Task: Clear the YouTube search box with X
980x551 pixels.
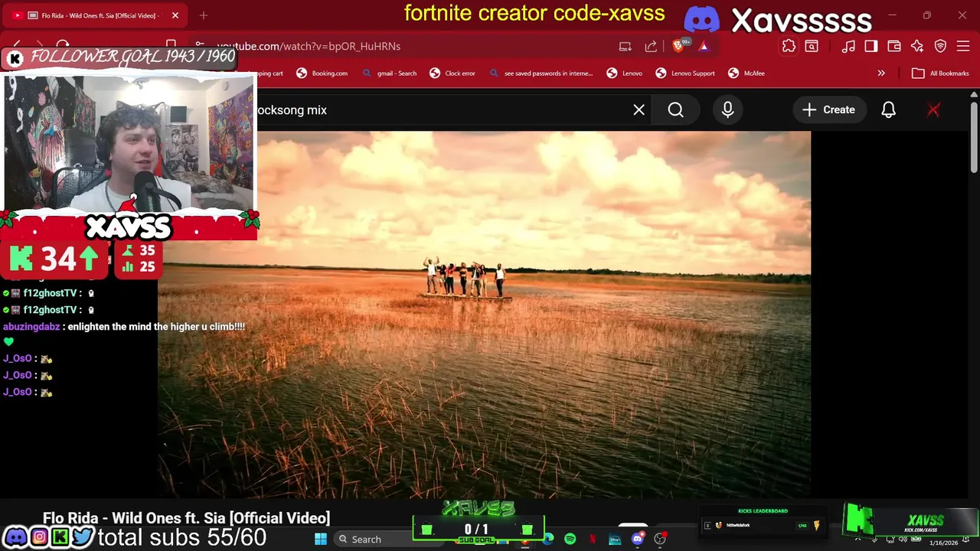Action: 639,110
